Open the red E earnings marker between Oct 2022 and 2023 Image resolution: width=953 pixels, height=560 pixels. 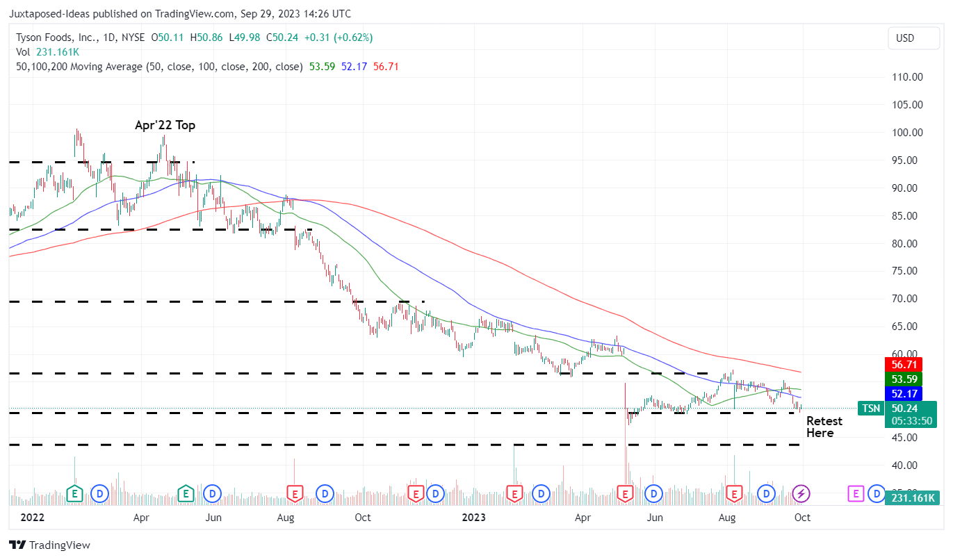click(x=416, y=493)
